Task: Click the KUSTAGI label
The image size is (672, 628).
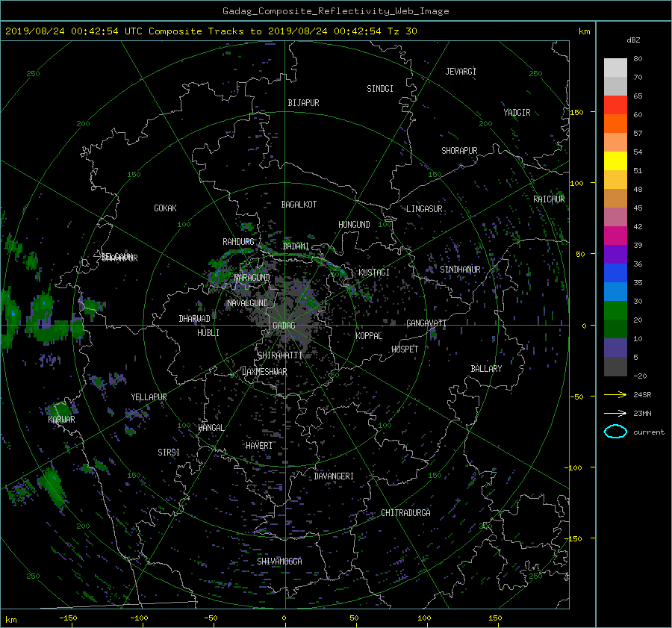Action: coord(374,273)
